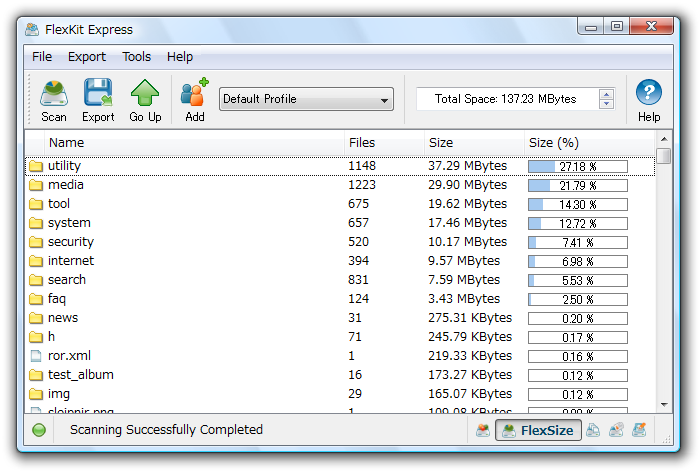Screen dimensions: 700x473
Task: Select the media folder icon
Action: click(36, 185)
